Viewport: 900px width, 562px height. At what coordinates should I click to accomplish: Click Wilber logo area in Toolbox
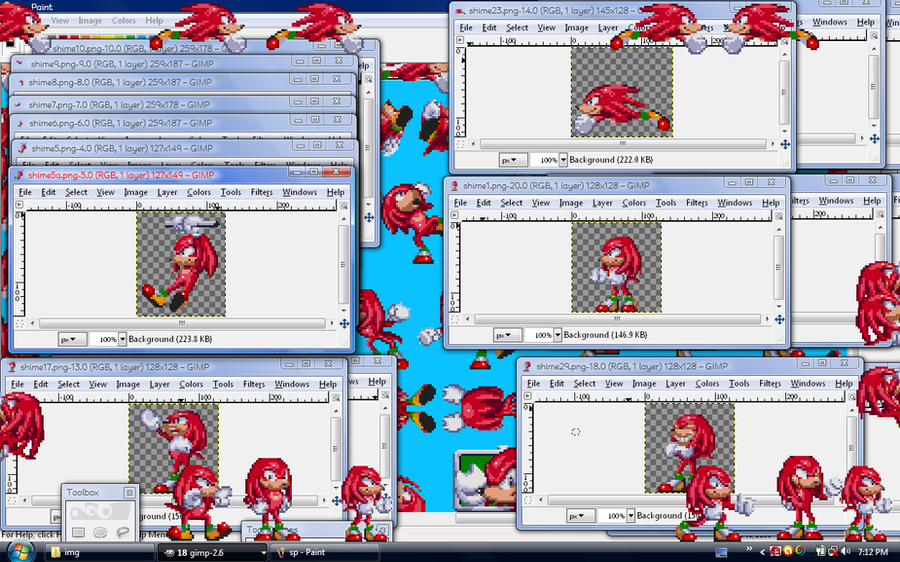tap(100, 510)
